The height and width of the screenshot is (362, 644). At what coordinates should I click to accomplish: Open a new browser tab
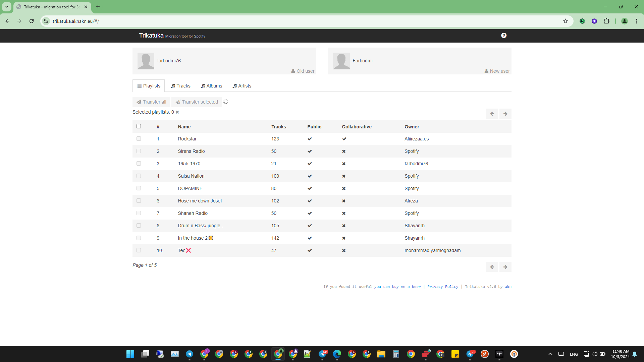click(x=98, y=7)
